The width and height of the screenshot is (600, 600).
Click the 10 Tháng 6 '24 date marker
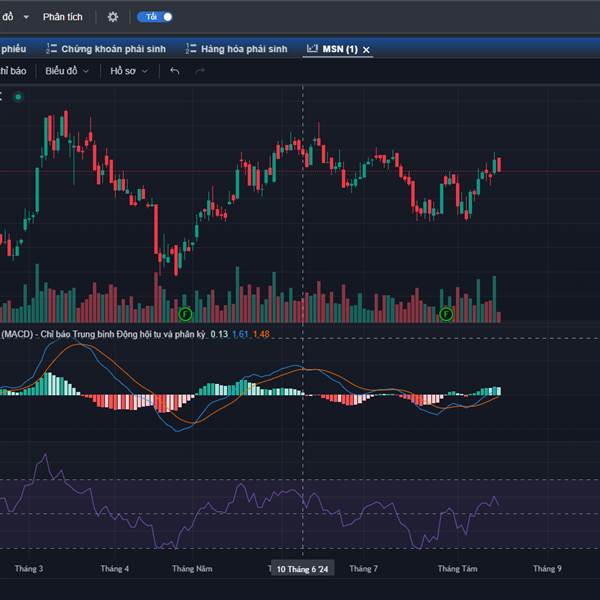point(303,569)
